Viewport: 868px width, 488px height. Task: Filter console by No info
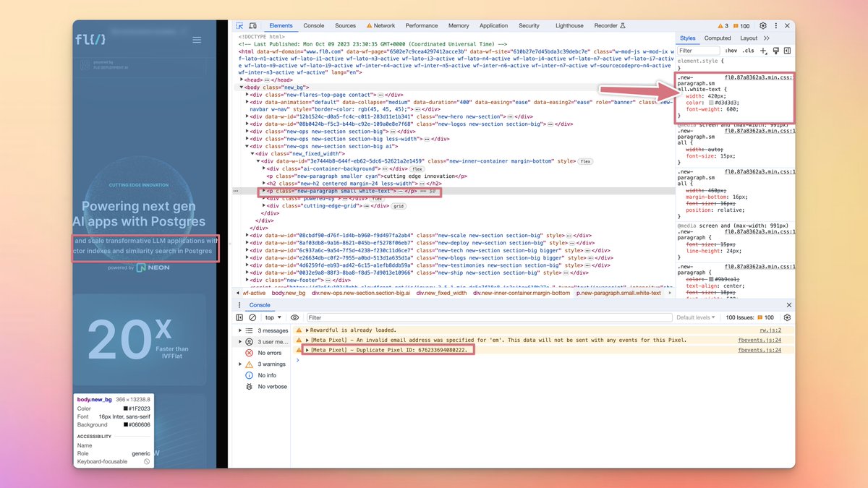[262, 375]
